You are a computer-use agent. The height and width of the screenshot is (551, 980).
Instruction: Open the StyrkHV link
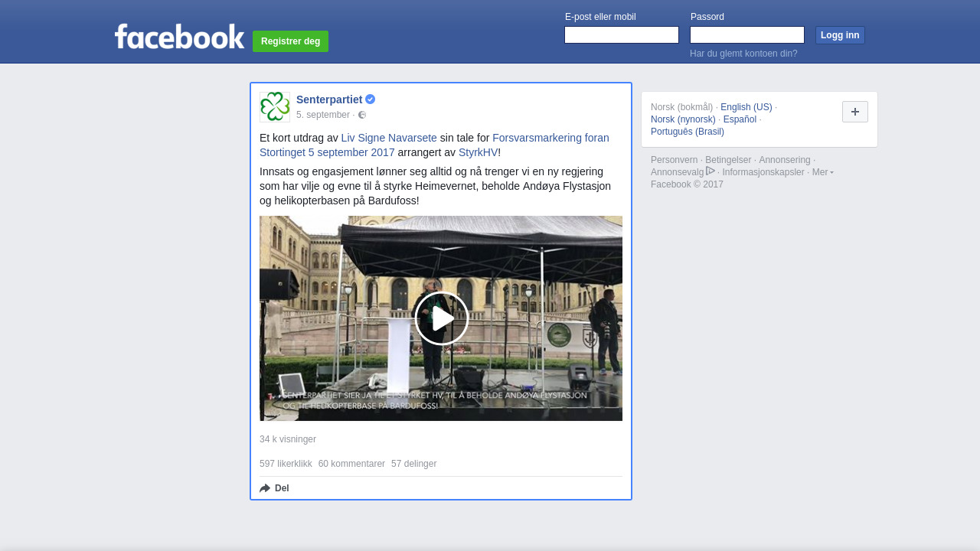tap(479, 152)
